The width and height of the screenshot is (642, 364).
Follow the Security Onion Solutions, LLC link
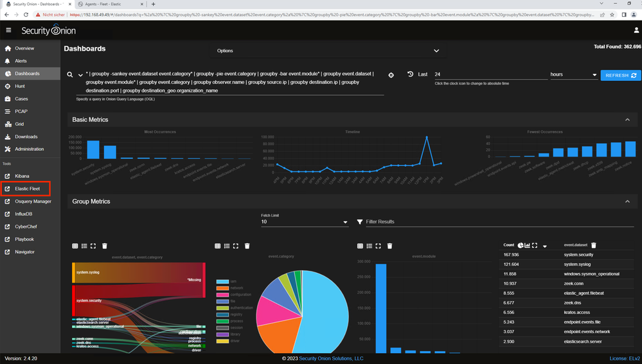point(331,359)
